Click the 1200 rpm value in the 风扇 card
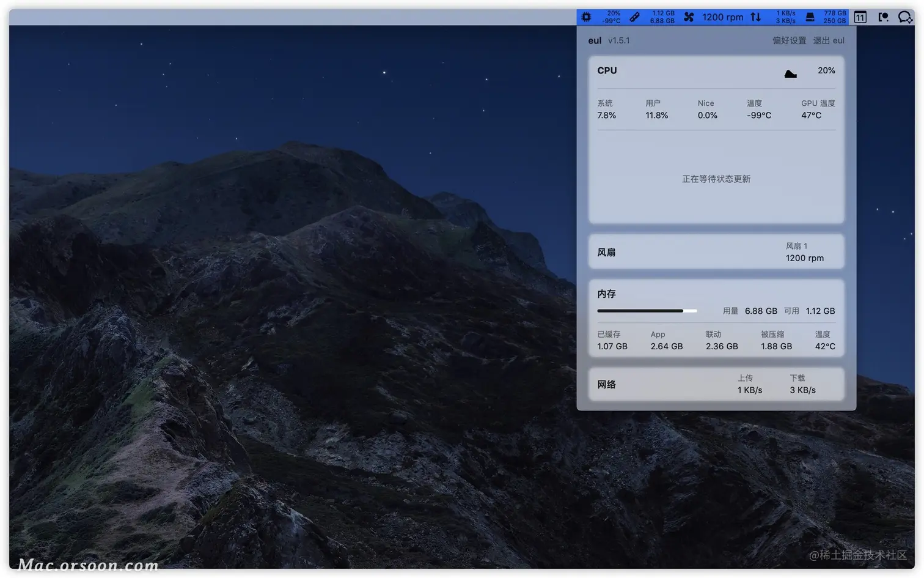The height and width of the screenshot is (578, 924). point(805,258)
